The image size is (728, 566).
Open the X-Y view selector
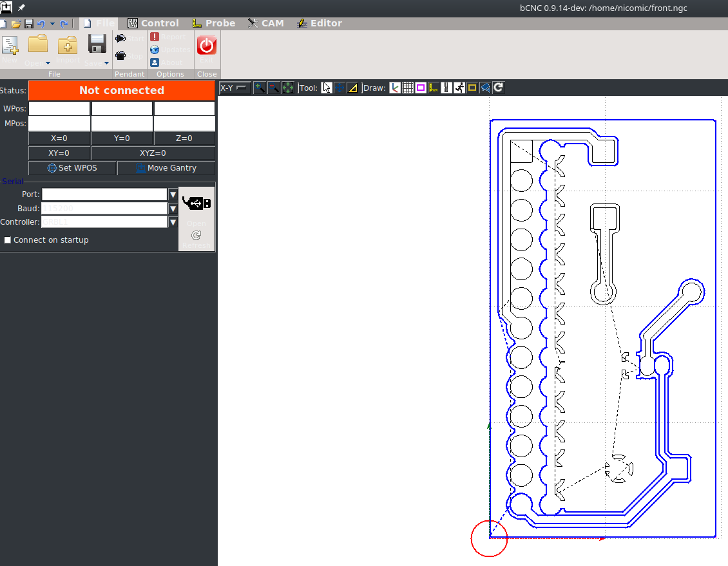235,88
